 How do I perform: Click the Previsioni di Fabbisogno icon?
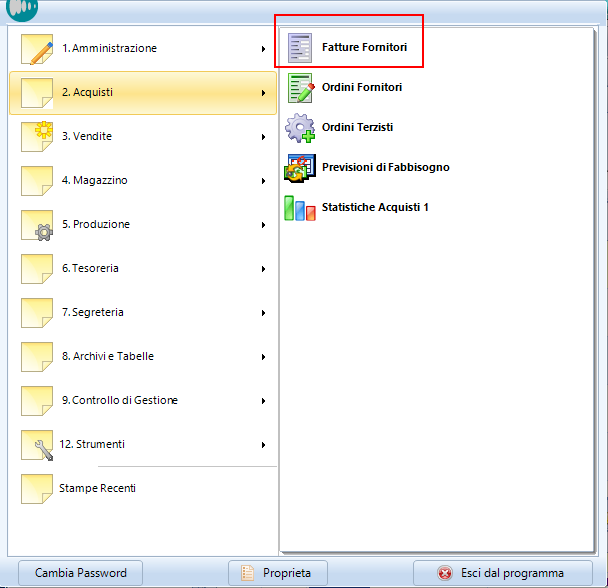[x=299, y=168]
